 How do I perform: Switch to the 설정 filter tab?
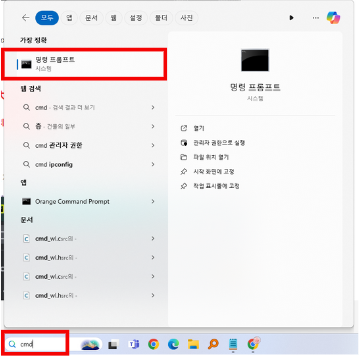[135, 18]
